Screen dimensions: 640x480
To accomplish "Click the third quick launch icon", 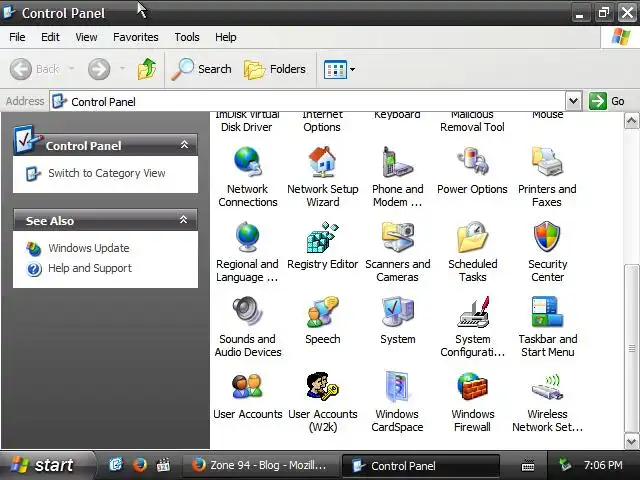I will pyautogui.click(x=163, y=465).
